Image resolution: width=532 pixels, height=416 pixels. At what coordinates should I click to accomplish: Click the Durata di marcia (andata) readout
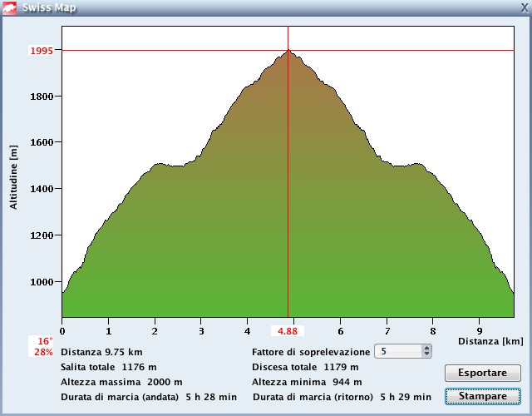coord(148,397)
